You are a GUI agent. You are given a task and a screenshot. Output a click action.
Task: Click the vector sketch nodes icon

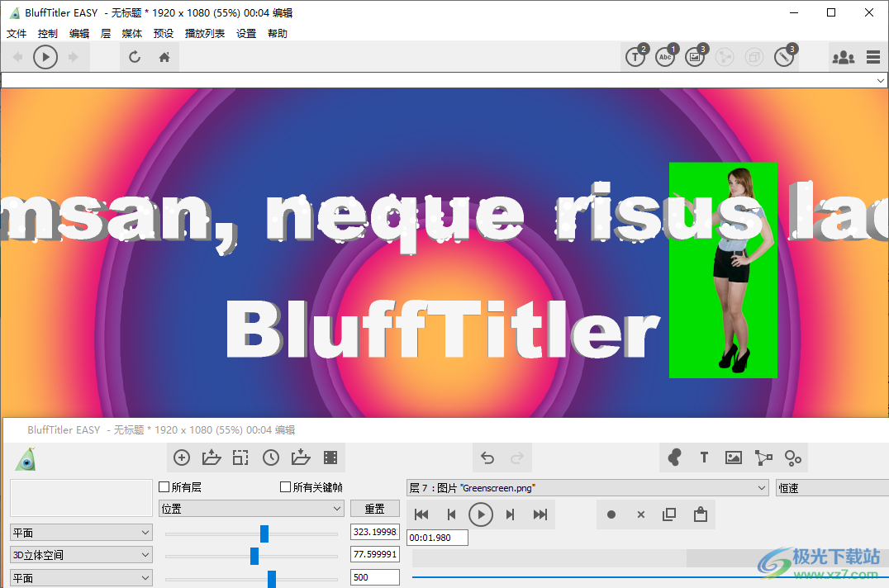[x=763, y=458]
